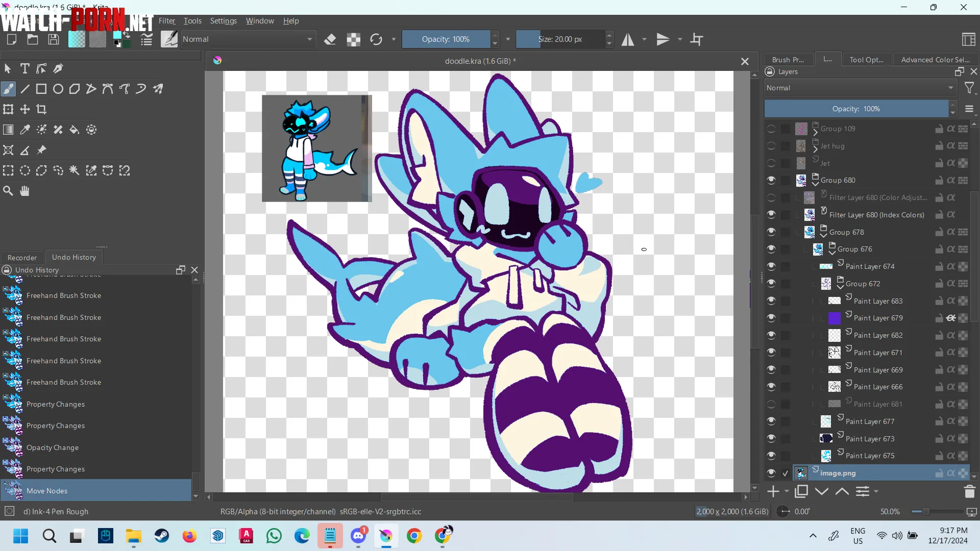Open the Window menu
The image size is (980, 551).
coord(260,21)
